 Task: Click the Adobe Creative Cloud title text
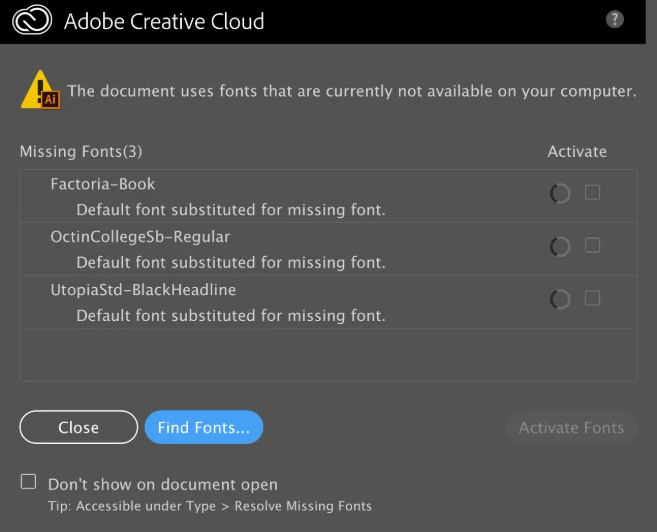point(164,21)
